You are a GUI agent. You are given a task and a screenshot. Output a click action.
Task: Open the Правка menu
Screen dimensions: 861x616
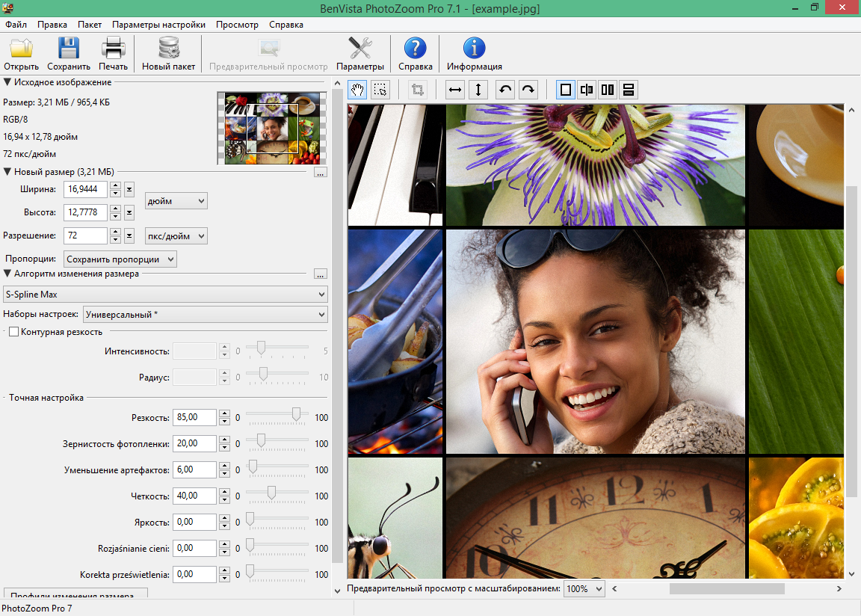coord(52,25)
